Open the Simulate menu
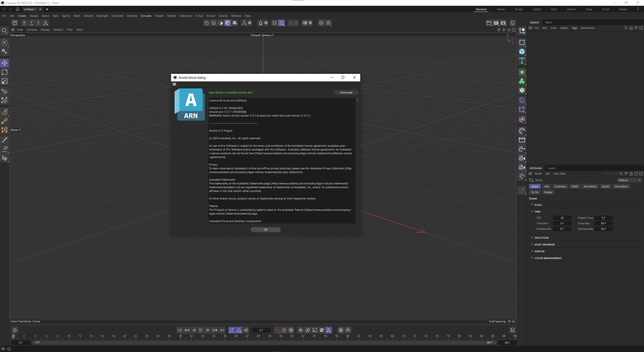644x352 pixels. (146, 16)
